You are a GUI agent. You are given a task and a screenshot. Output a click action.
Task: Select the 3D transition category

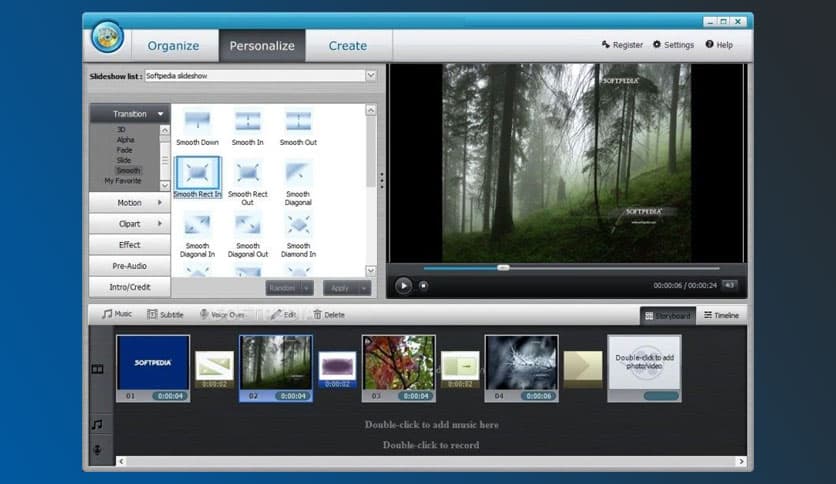(x=121, y=130)
